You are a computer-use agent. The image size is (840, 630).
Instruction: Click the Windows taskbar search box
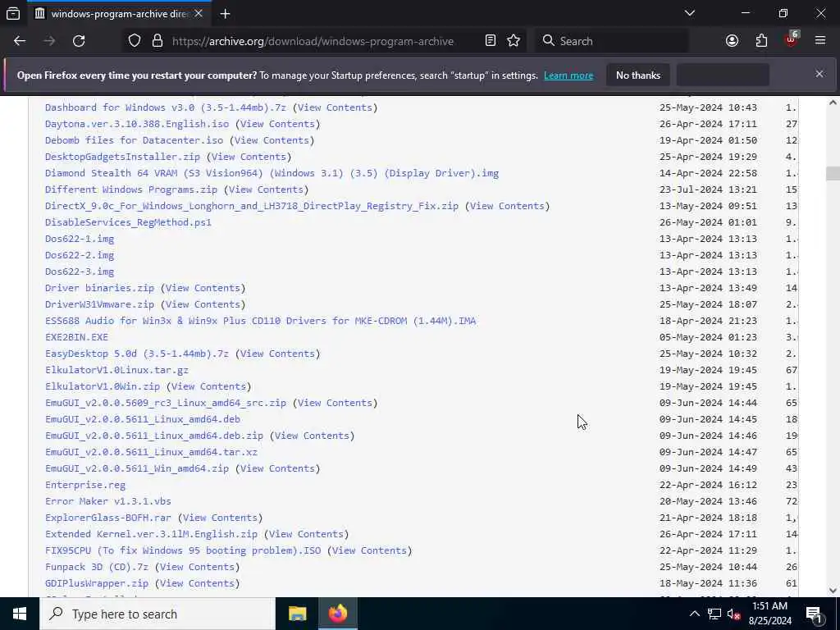click(x=157, y=614)
